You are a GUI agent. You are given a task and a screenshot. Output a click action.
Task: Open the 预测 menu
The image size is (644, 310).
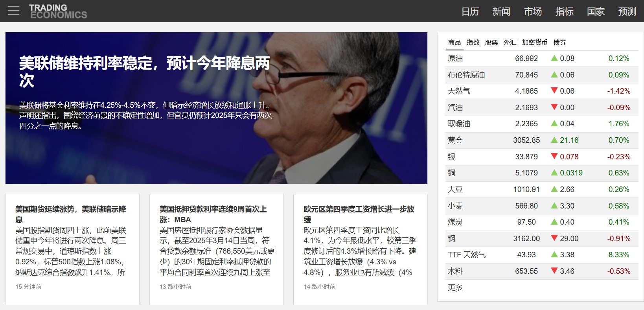(x=627, y=11)
